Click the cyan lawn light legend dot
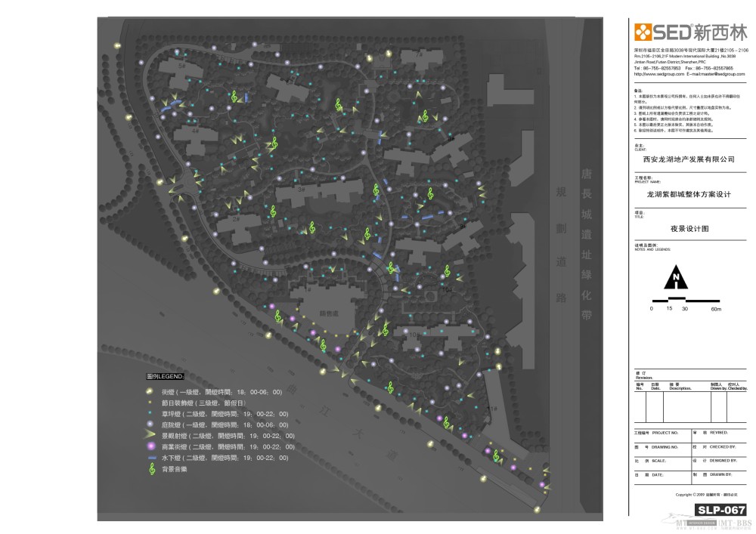756x534 pixels. [150, 414]
